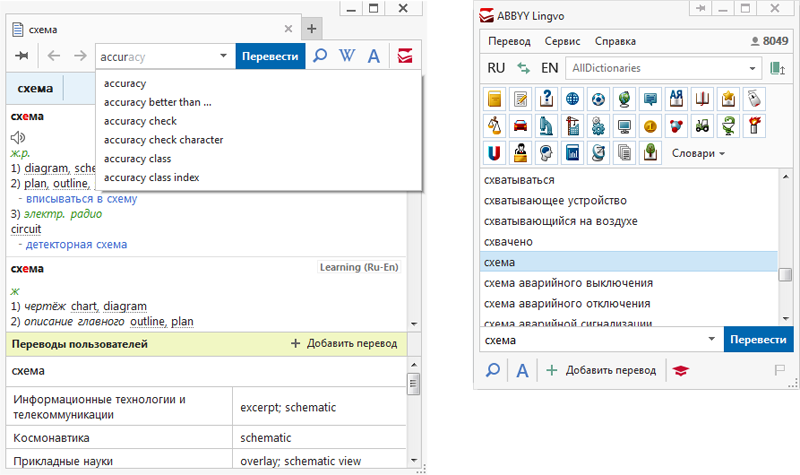The image size is (800, 475).
Task: Toggle the earth globe on stand dictionary
Action: point(624,99)
